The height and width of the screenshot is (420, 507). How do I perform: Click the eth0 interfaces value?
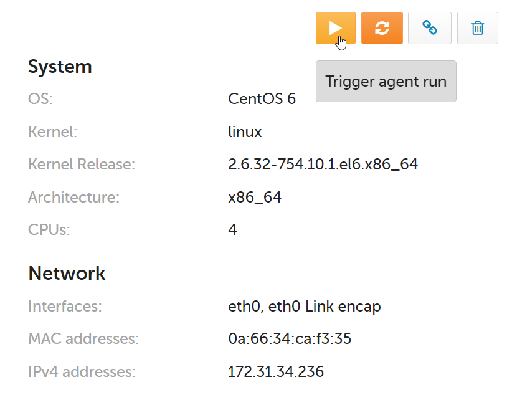[x=305, y=307]
